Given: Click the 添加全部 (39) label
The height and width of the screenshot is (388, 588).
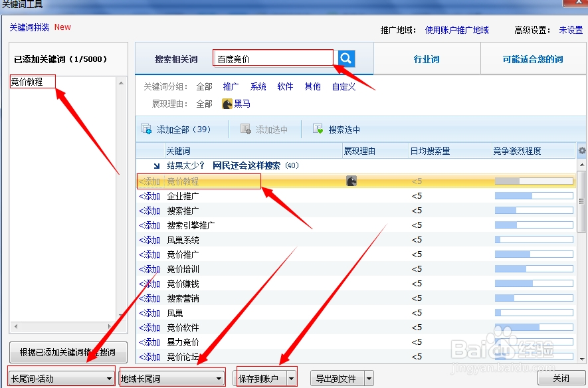Looking at the screenshot, I should tap(183, 130).
